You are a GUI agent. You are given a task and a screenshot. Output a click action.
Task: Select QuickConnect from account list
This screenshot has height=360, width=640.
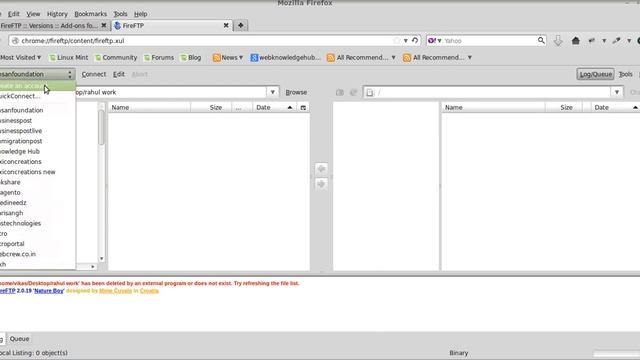(x=38, y=96)
